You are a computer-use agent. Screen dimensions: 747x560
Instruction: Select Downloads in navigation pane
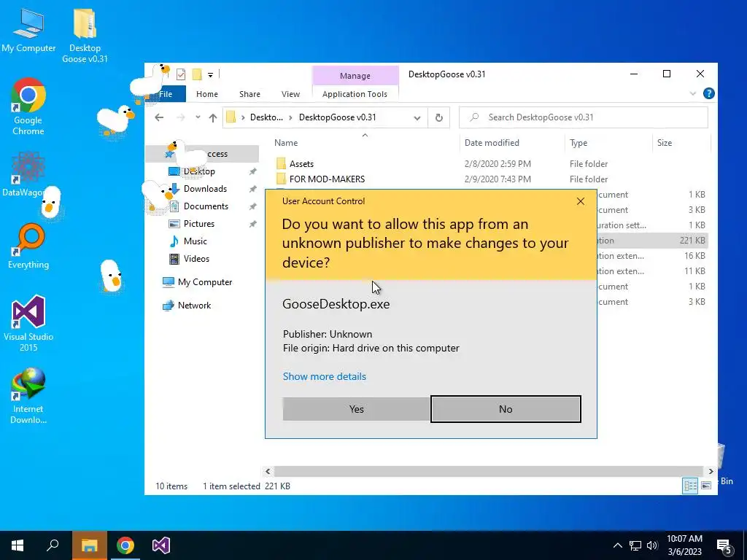205,189
